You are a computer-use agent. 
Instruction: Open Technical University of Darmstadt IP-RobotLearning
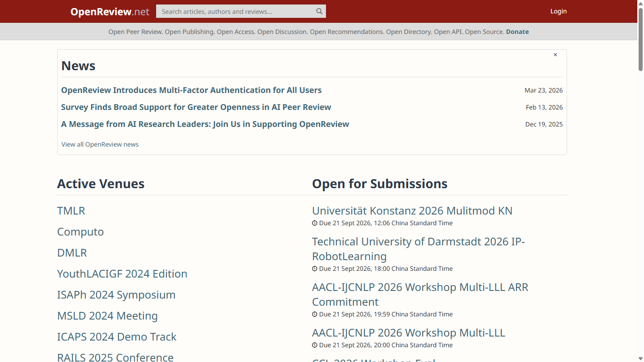418,249
